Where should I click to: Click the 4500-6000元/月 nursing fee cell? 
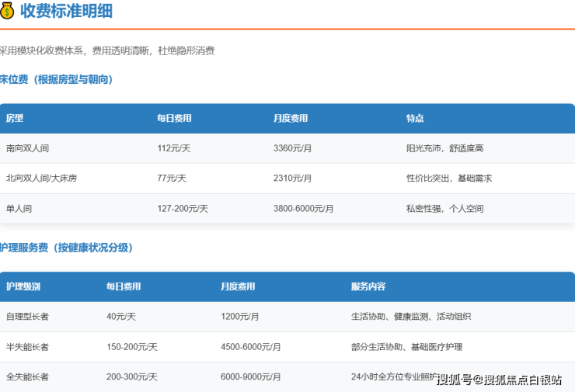tap(251, 346)
